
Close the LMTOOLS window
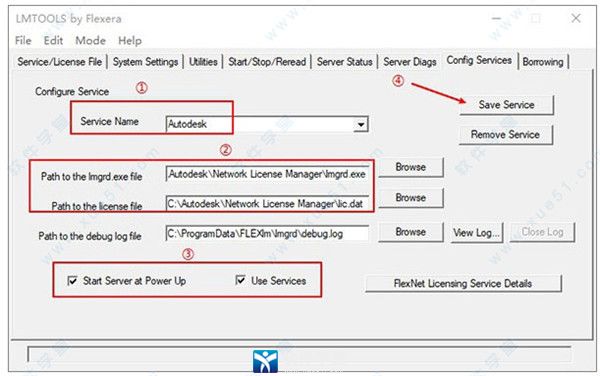pyautogui.click(x=576, y=18)
